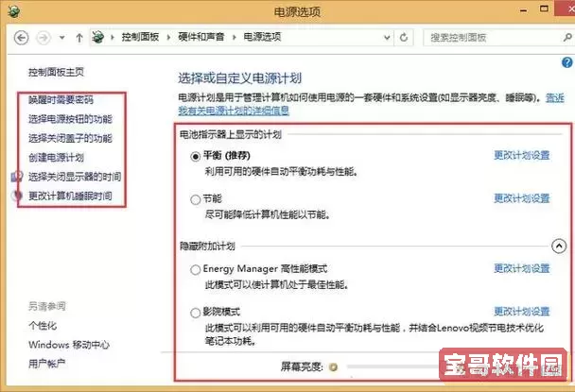The width and height of the screenshot is (575, 392).
Task: Open 选择关闭显示器的时间 sidebar link
Action: click(x=75, y=177)
